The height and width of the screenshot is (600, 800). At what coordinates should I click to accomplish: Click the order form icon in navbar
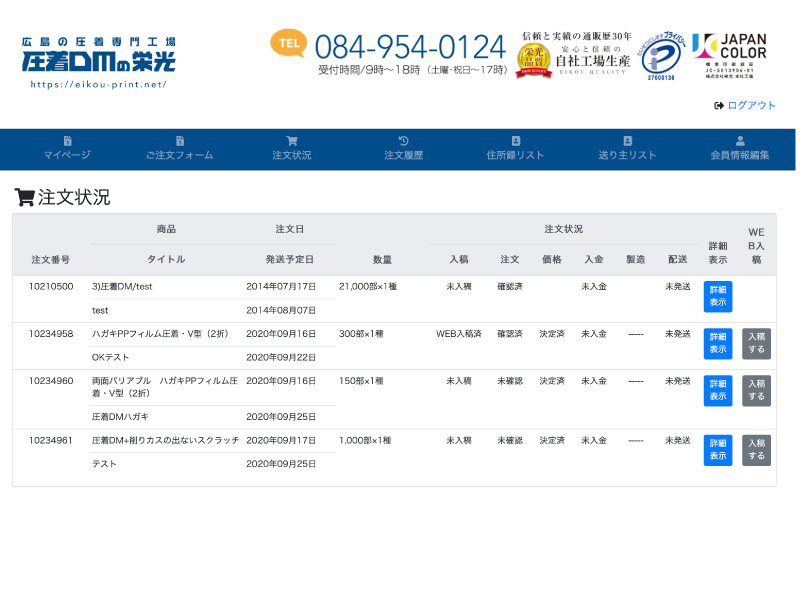[180, 141]
